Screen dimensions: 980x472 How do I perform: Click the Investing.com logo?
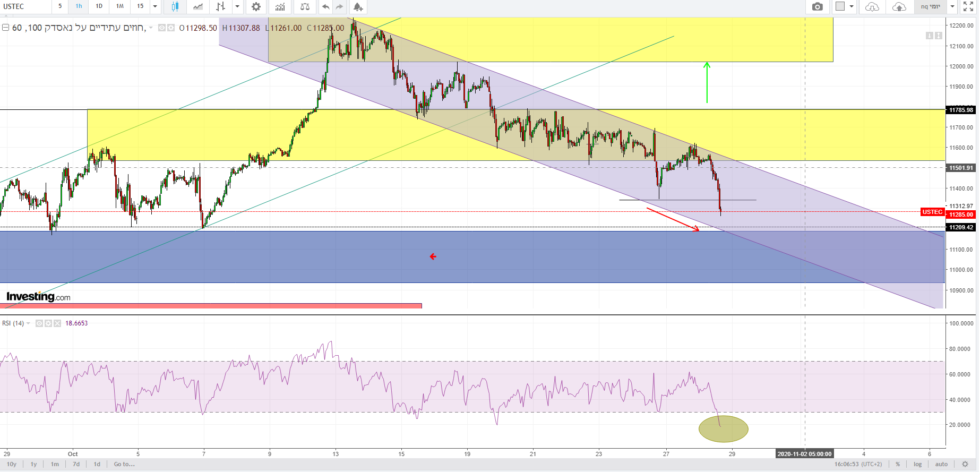pos(38,297)
